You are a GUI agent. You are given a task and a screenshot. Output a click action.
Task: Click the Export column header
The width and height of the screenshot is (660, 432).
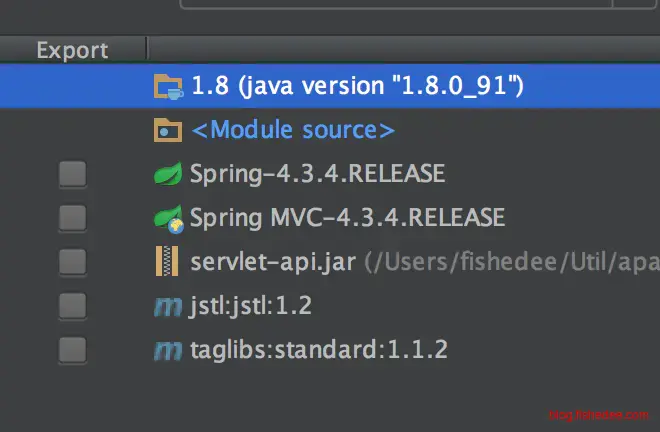tap(72, 50)
